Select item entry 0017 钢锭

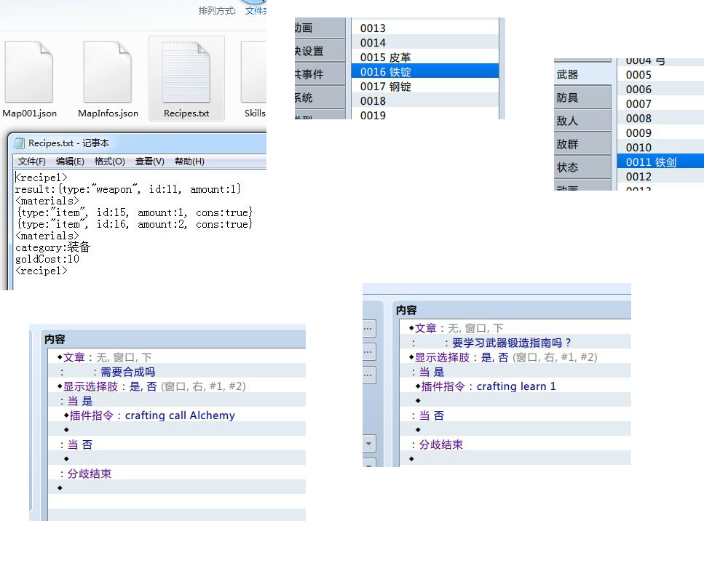tap(425, 87)
